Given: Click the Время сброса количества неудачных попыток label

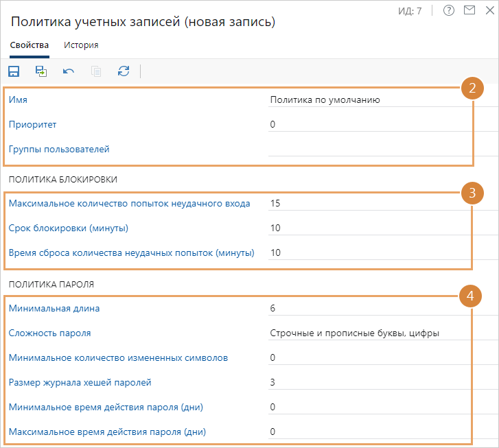Looking at the screenshot, I should click(131, 252).
